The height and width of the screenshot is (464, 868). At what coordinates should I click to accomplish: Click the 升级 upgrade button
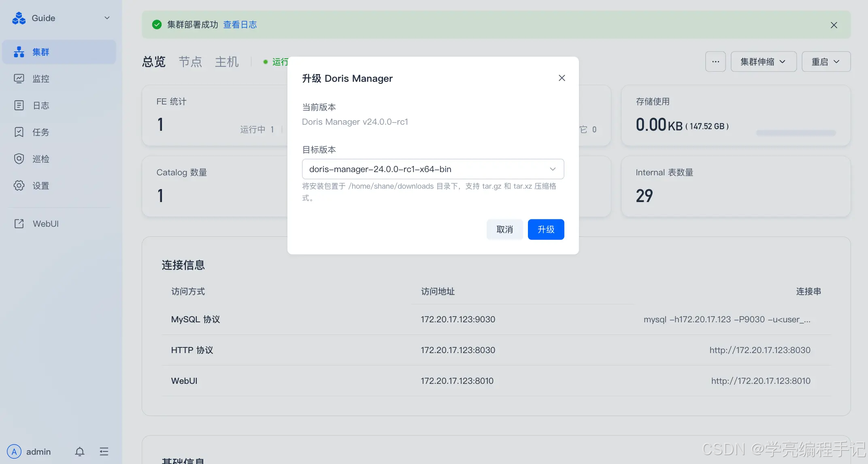pyautogui.click(x=546, y=229)
